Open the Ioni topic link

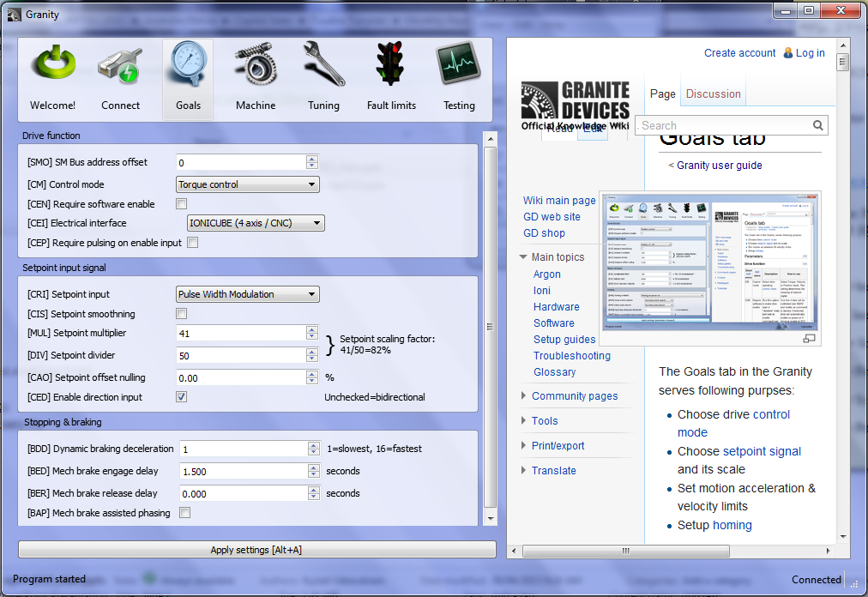coord(542,291)
